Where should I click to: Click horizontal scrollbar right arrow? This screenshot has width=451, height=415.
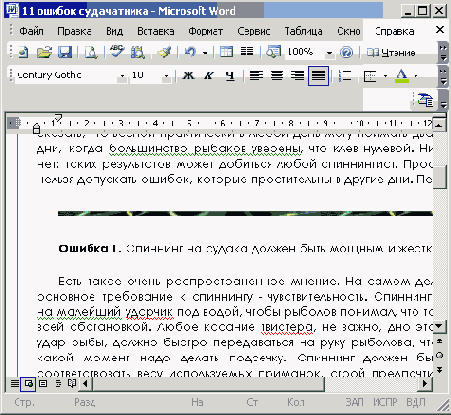pos(425,384)
